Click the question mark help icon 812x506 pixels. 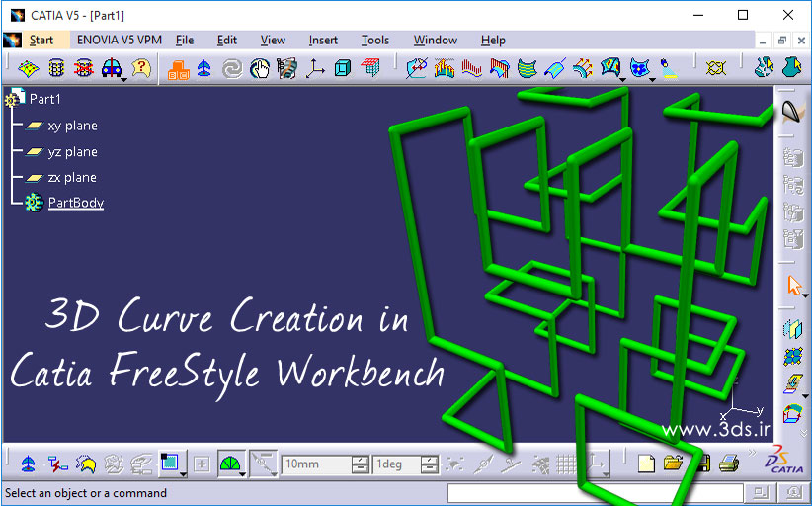click(141, 68)
